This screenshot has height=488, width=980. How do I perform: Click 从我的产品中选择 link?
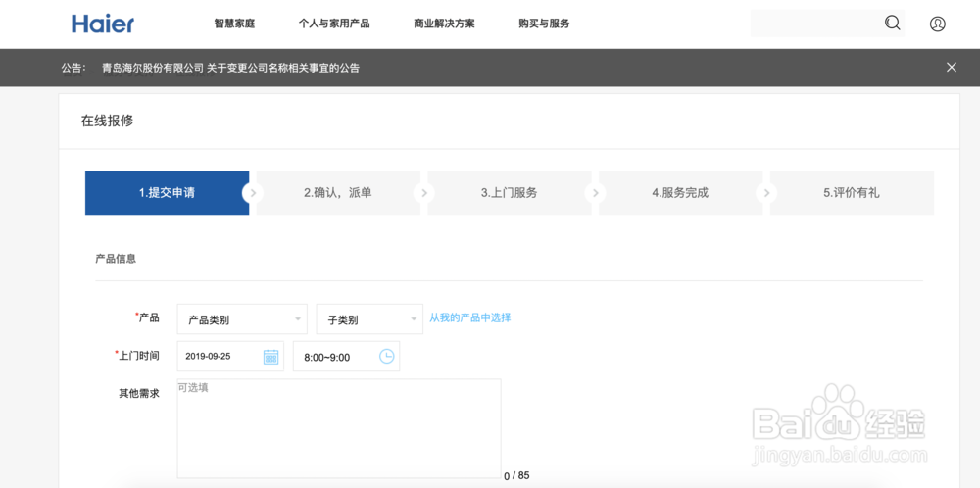click(470, 317)
